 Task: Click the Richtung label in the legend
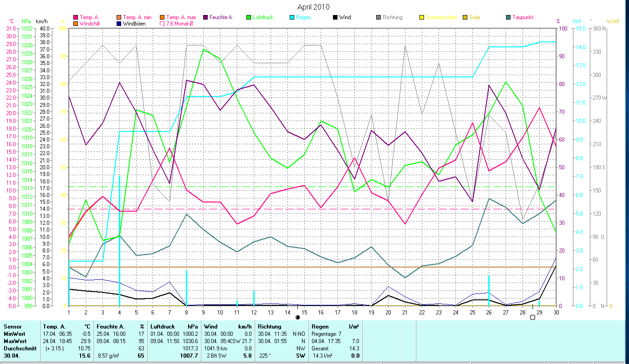(393, 17)
